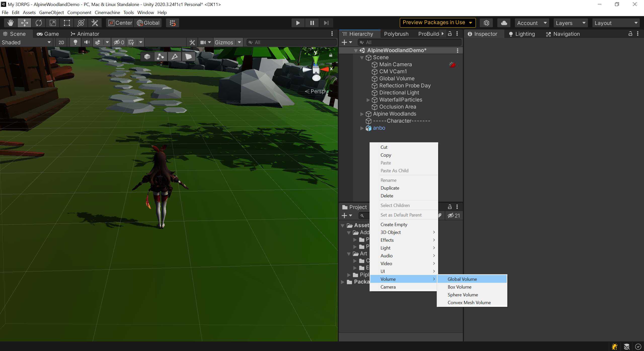Choose Global Volume from submenu
This screenshot has width=644, height=351.
click(x=472, y=279)
